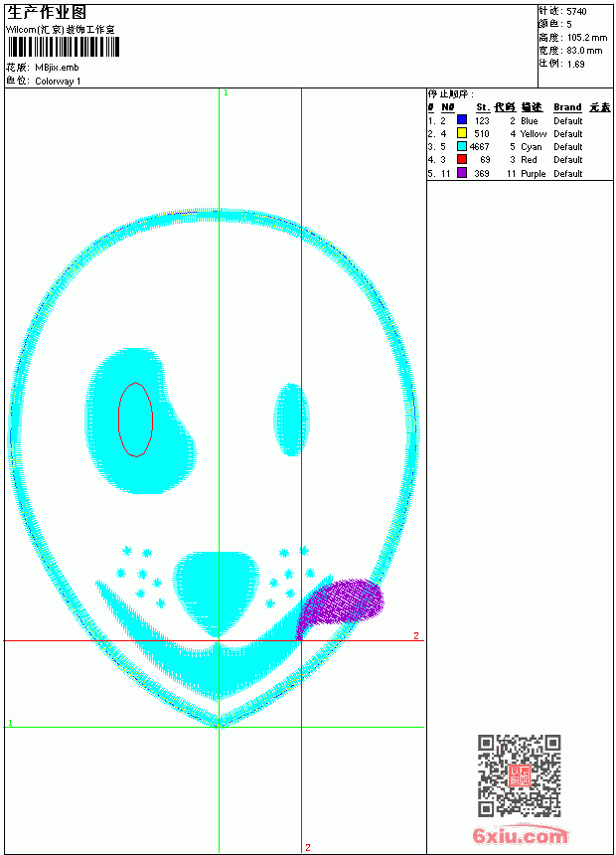616x855 pixels.
Task: Click the St. column header
Action: [x=483, y=107]
